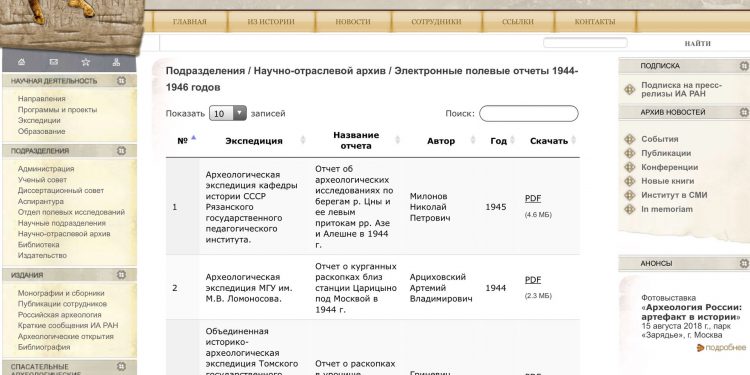Download the PDF for Арциховский report
The width and height of the screenshot is (750, 375).
[x=533, y=280]
